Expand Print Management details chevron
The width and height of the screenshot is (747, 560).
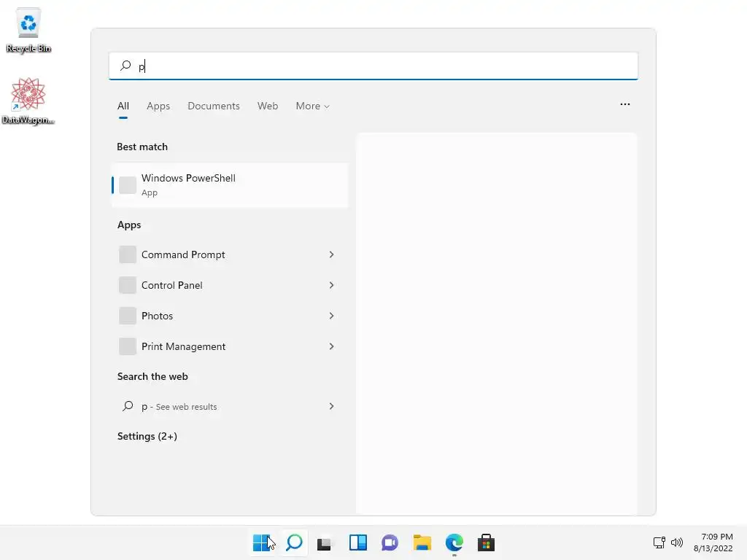click(x=332, y=346)
